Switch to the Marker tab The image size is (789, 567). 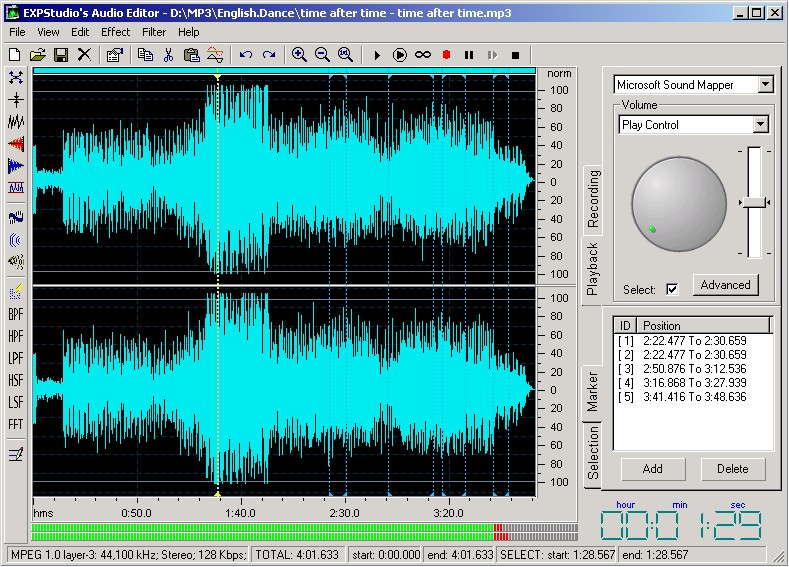point(592,392)
